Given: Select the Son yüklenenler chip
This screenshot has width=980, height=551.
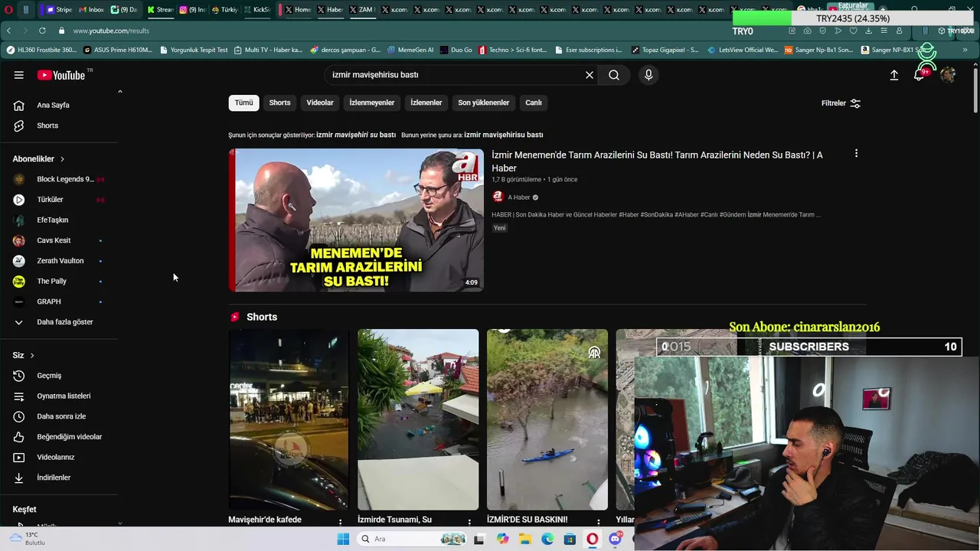Looking at the screenshot, I should point(484,103).
